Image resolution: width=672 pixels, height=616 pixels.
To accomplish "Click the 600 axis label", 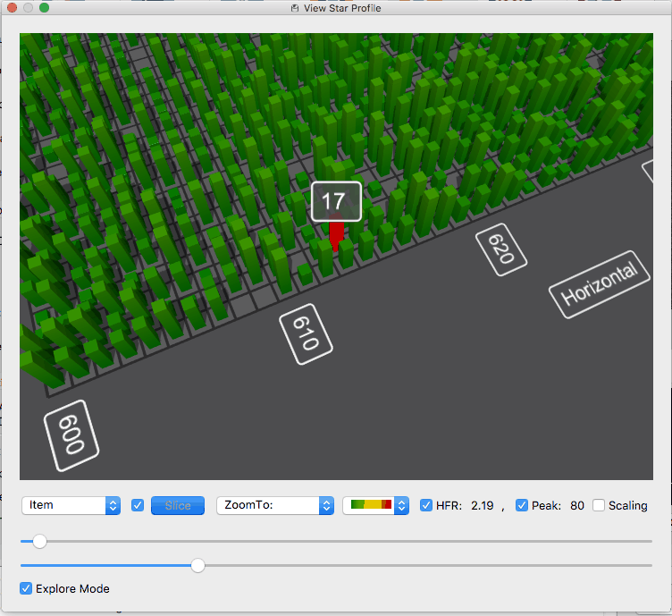I will [x=71, y=435].
